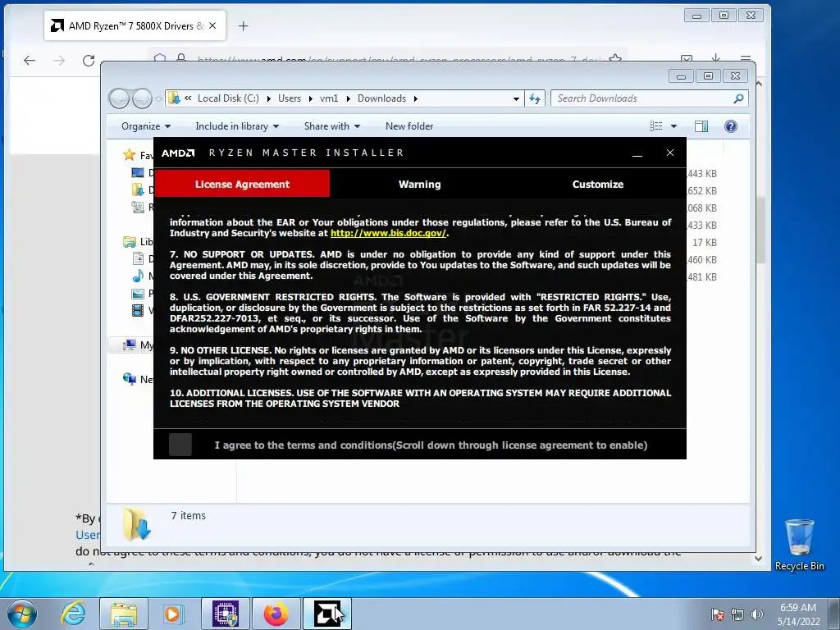This screenshot has width=840, height=630.
Task: Click the search magnifier icon in Explorer
Action: (738, 98)
